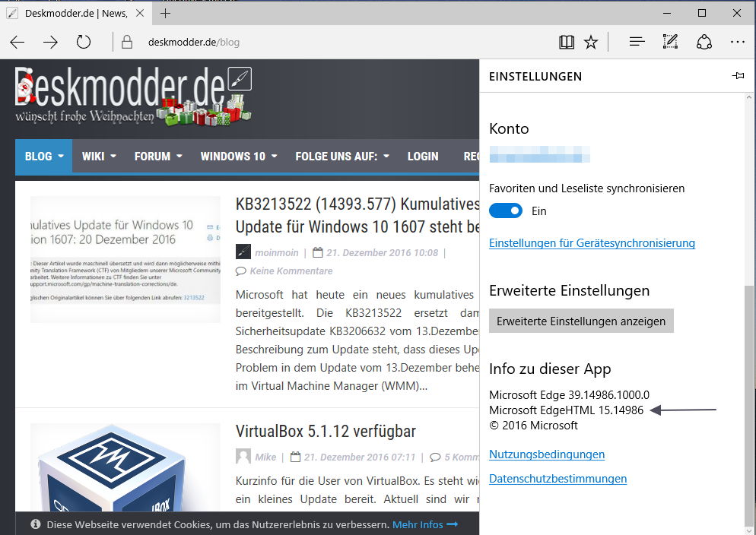Open Nutzungsbedingungen link
756x535 pixels.
click(x=547, y=454)
